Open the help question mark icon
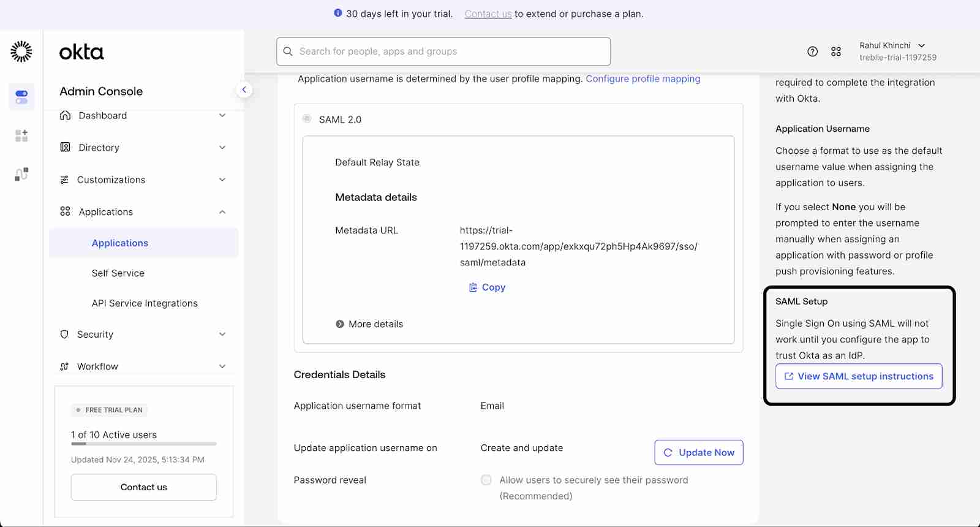Screen dimensions: 980x527 (x=812, y=51)
